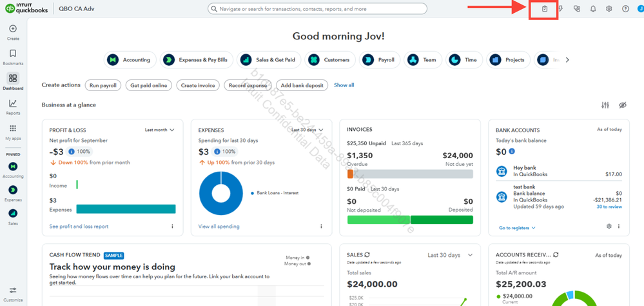This screenshot has height=306, width=644.
Task: Open the Help question mark icon
Action: (x=625, y=9)
